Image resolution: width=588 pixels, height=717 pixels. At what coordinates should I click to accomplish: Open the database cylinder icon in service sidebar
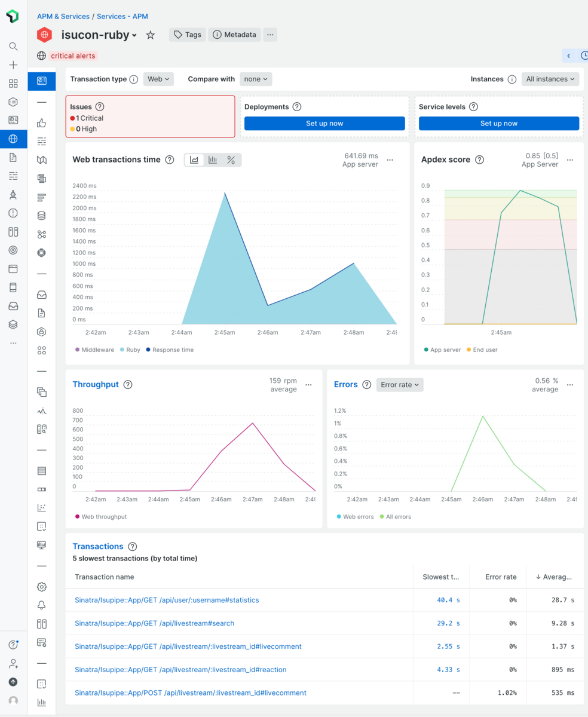click(x=42, y=216)
